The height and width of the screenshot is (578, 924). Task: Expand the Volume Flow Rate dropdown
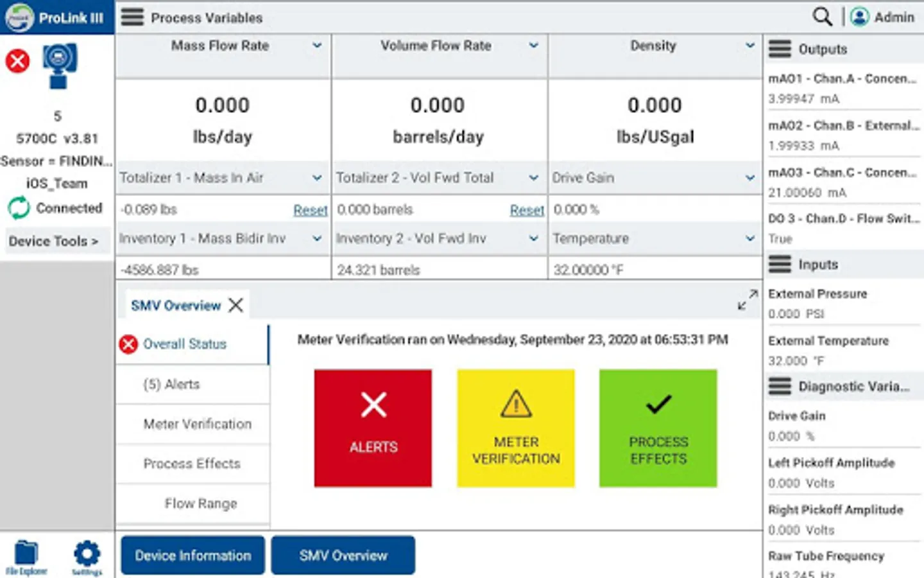(533, 46)
